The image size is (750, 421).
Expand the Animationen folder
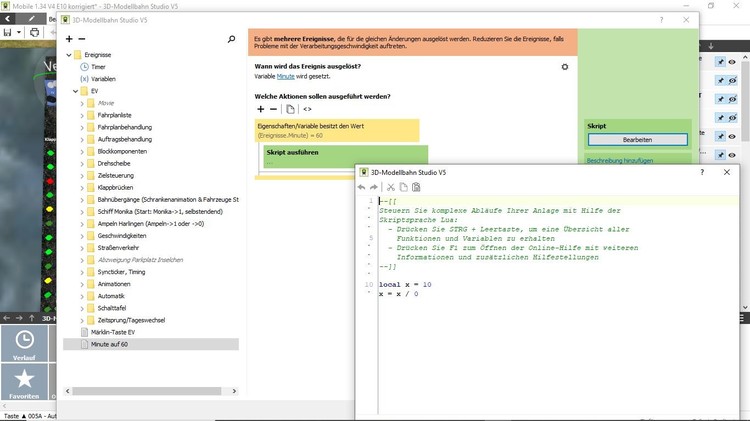(82, 284)
